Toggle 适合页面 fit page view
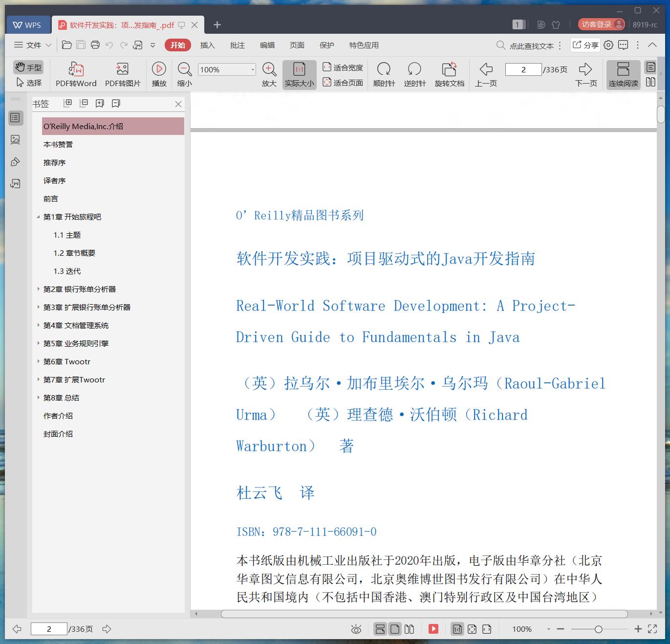Screen dimensions: 670x644 click(x=343, y=83)
